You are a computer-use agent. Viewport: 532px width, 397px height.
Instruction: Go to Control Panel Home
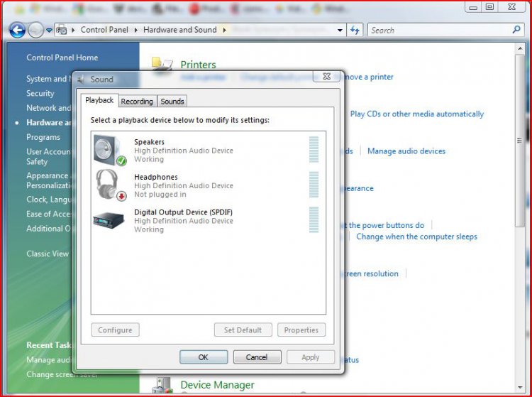click(62, 58)
